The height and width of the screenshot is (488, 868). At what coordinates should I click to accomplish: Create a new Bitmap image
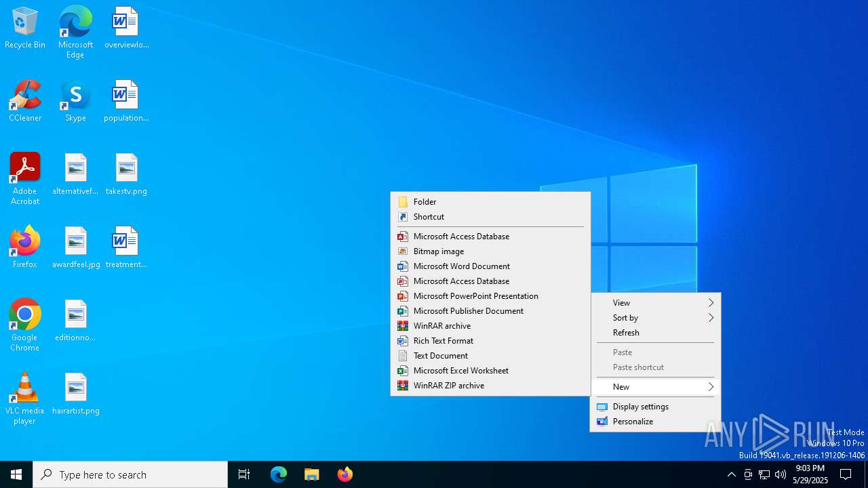point(490,251)
